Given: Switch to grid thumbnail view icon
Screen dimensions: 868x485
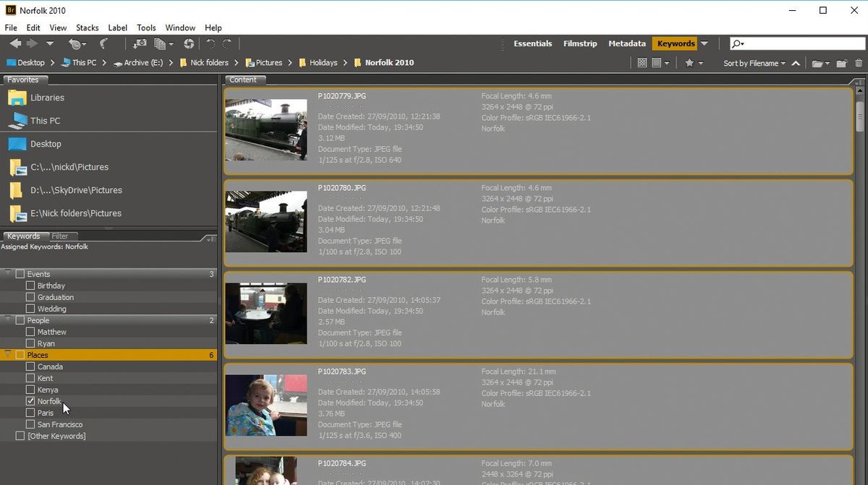Looking at the screenshot, I should click(x=642, y=63).
